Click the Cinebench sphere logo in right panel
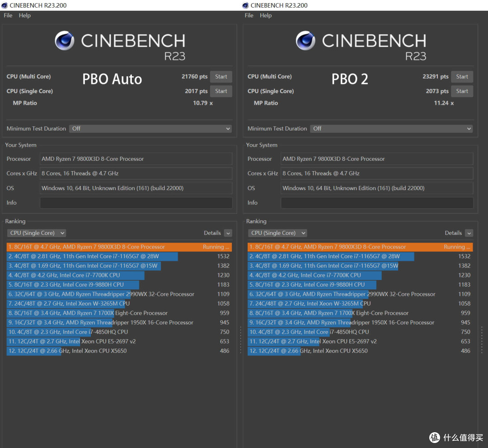The image size is (488, 448). 305,41
